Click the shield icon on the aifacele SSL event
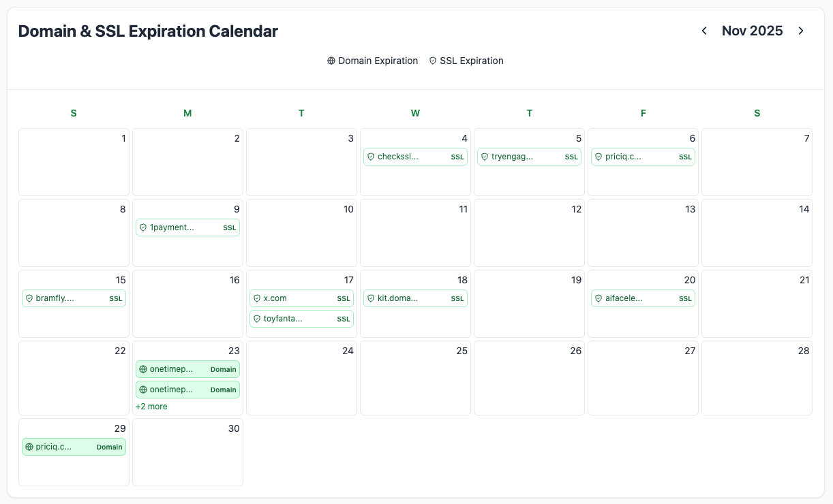The width and height of the screenshot is (833, 504). pos(598,298)
